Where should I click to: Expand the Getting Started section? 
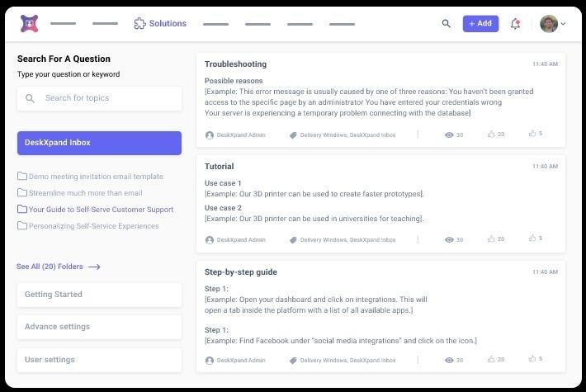click(99, 295)
